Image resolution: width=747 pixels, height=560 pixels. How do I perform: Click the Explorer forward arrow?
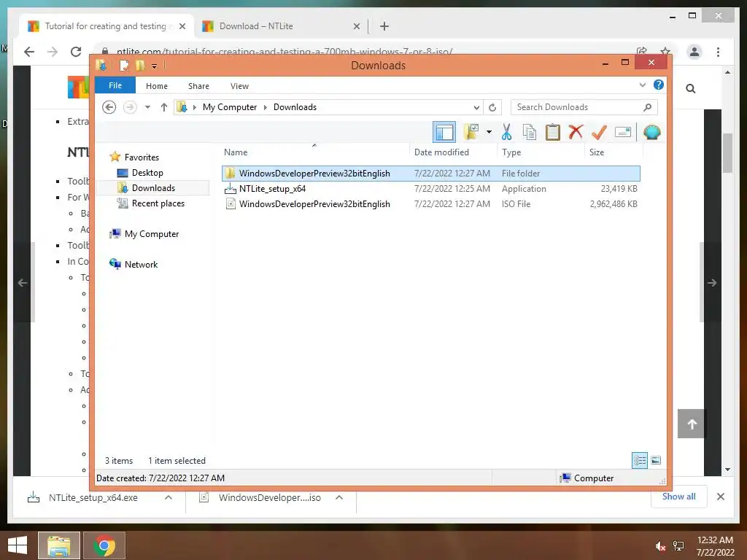130,107
